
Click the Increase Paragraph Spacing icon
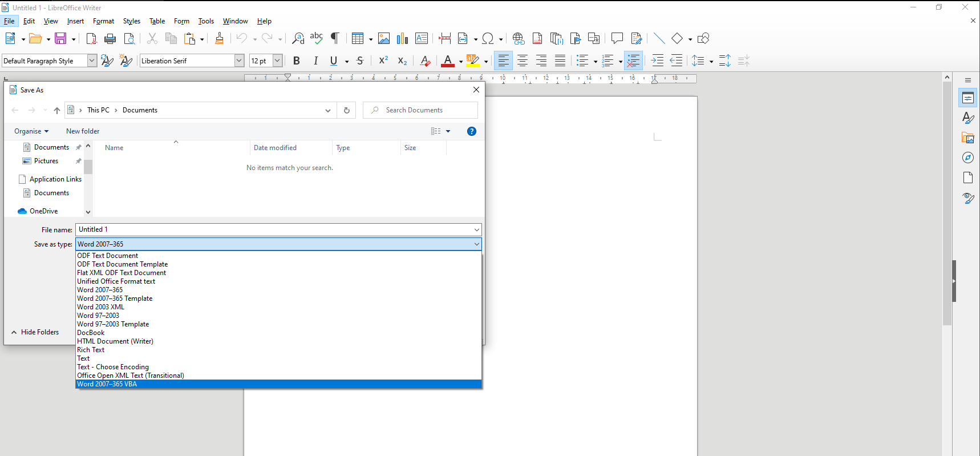(724, 60)
